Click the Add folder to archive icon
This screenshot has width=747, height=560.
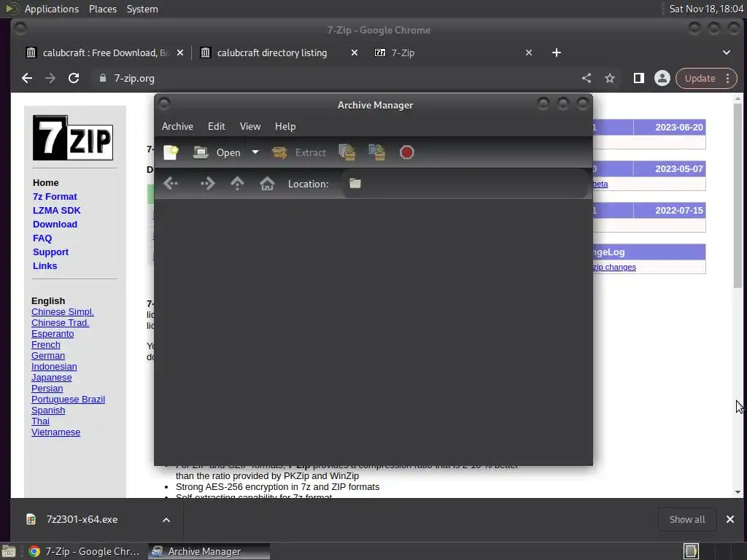click(377, 152)
